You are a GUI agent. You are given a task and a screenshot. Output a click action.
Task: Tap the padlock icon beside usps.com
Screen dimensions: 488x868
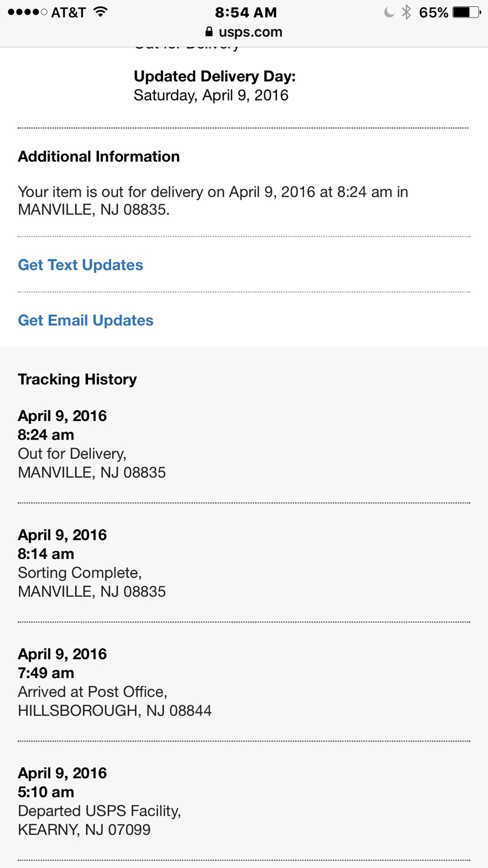[x=209, y=32]
